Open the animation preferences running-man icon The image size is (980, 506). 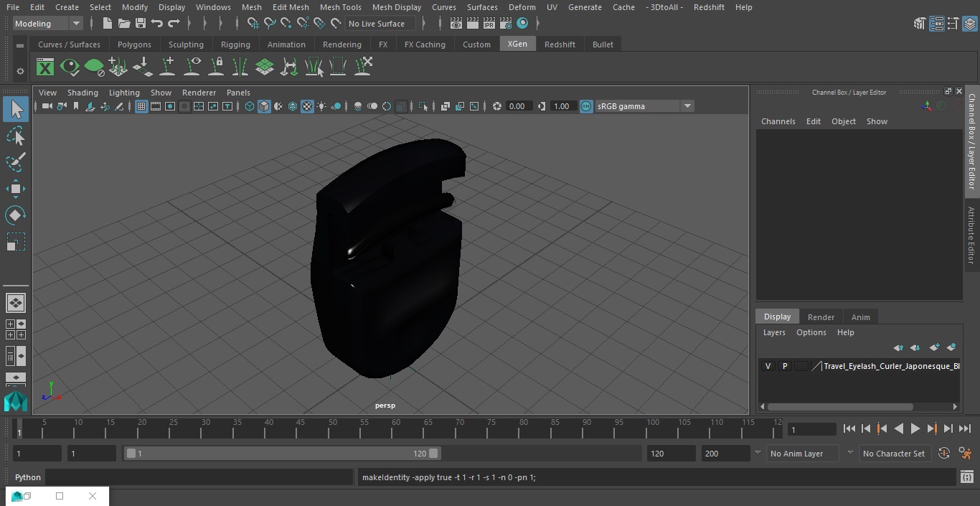coord(965,454)
